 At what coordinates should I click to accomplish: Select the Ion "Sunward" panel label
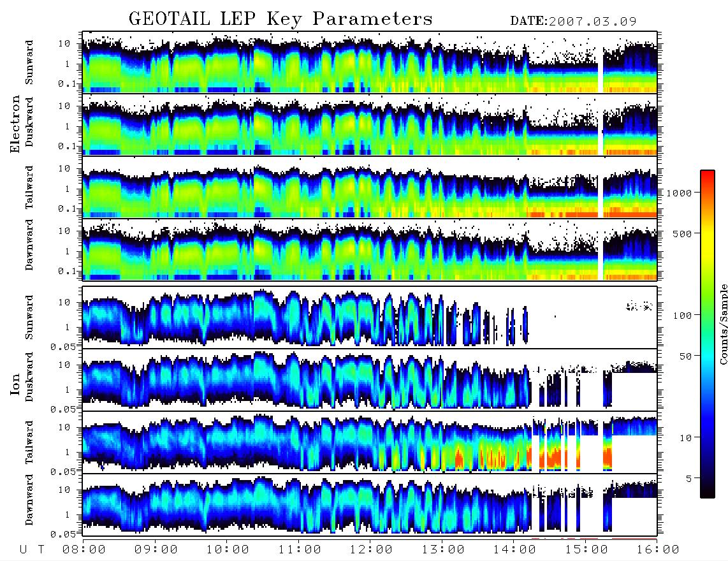[x=29, y=317]
